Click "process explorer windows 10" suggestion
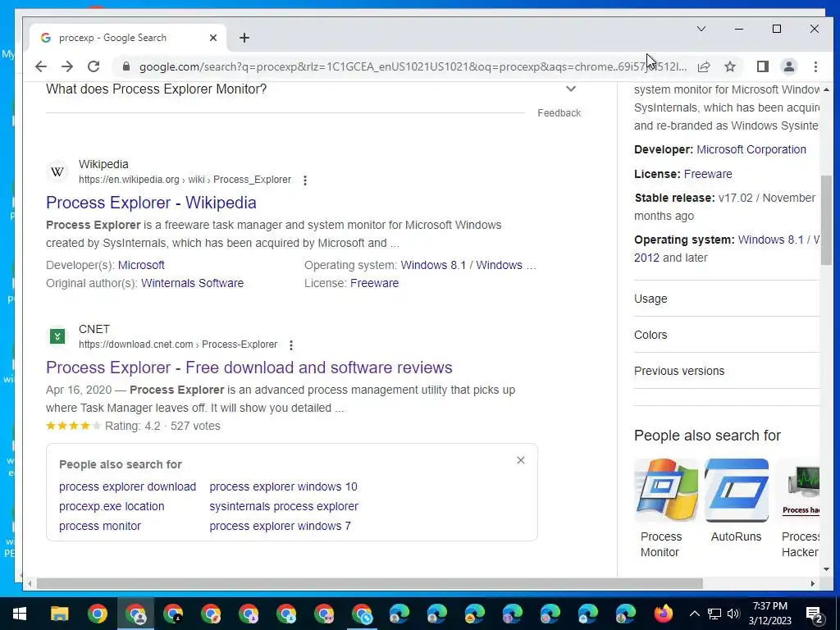840x630 pixels. tap(283, 486)
